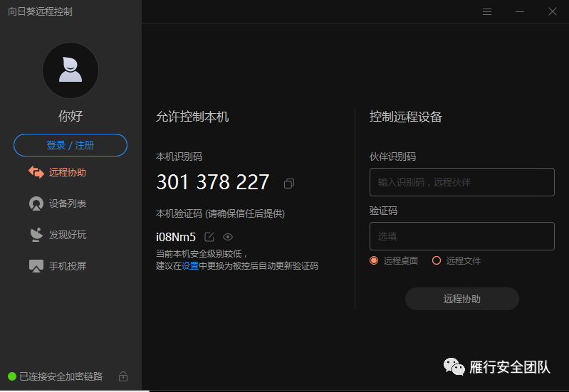Screen dimensions: 569x392
Task: Open the 登录 / 注册 login button
Action: pyautogui.click(x=71, y=145)
